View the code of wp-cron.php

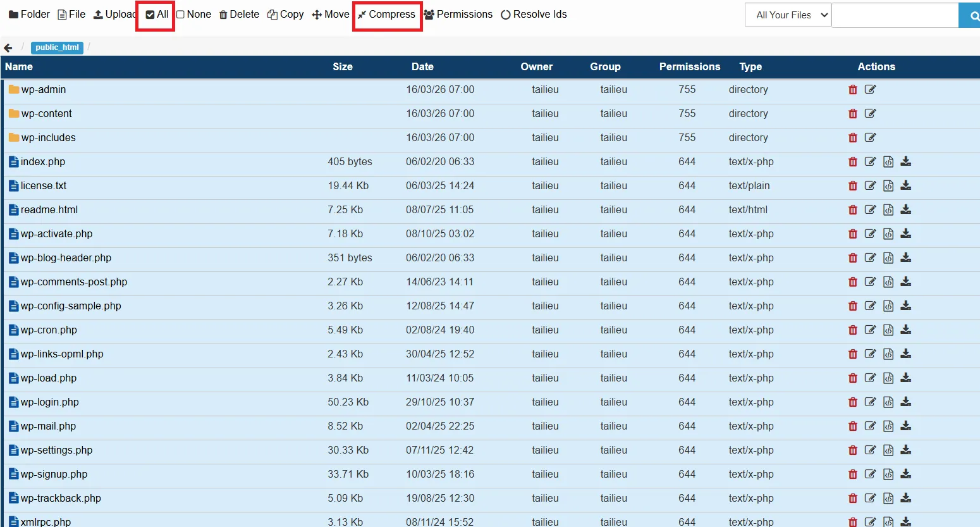[888, 330]
